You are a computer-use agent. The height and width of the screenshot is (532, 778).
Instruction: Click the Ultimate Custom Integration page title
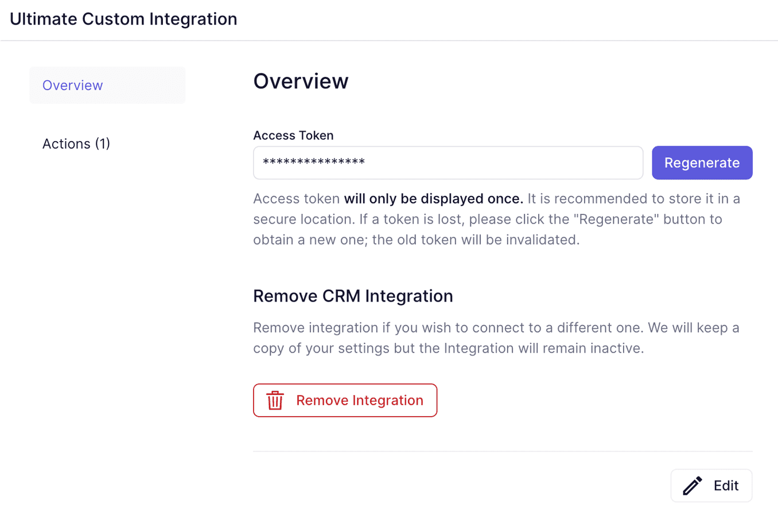point(123,19)
